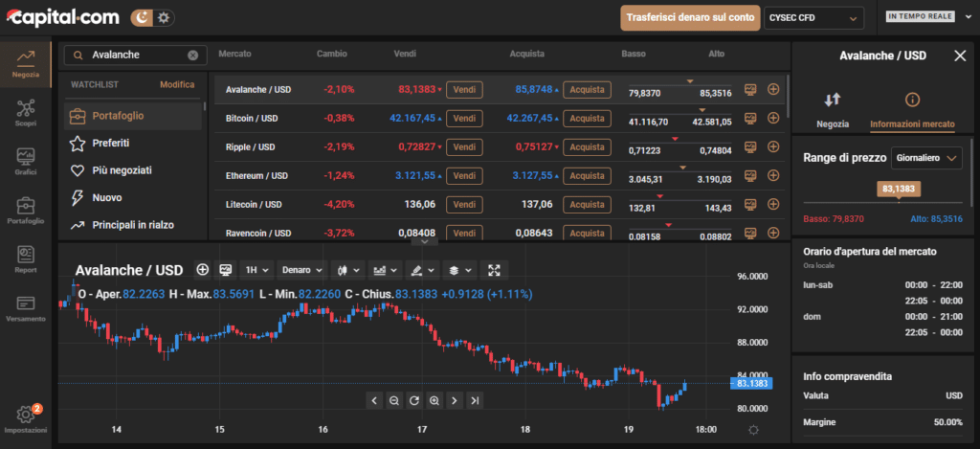Add Avalanche / USD row to watchlist
This screenshot has width=980, height=449.
coord(773,89)
